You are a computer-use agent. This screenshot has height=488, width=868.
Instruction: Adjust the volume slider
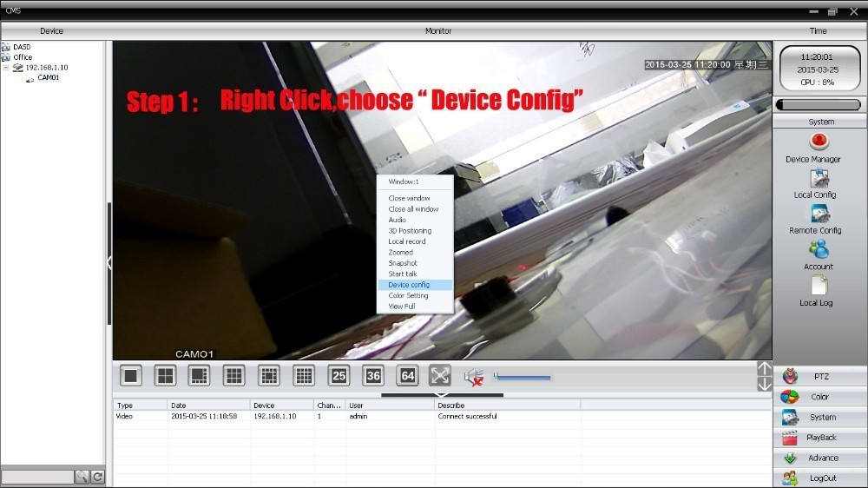click(x=522, y=377)
